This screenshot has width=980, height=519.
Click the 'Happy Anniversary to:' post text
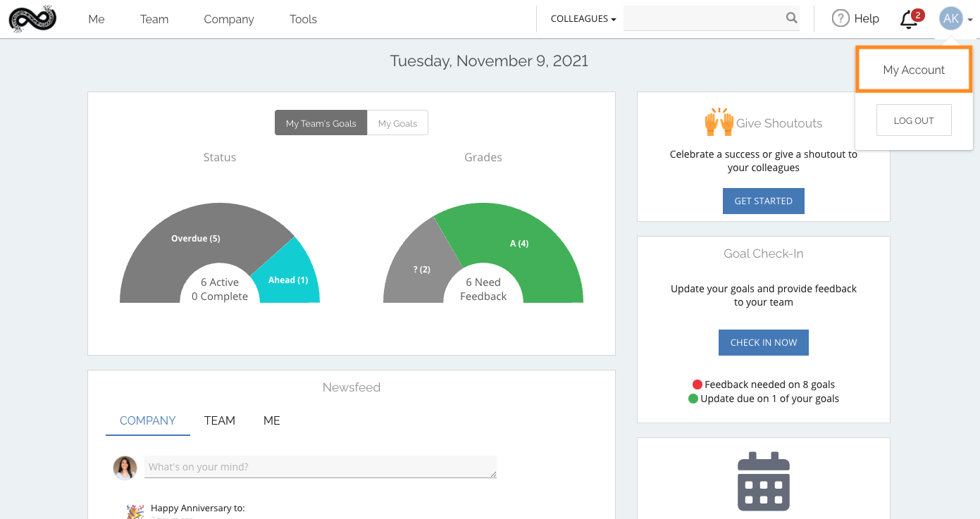click(x=198, y=508)
